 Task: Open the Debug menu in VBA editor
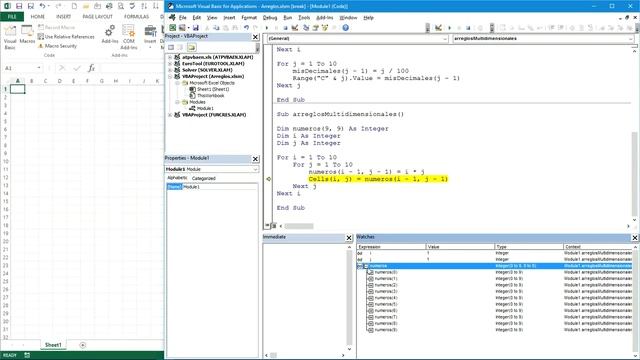[x=270, y=18]
